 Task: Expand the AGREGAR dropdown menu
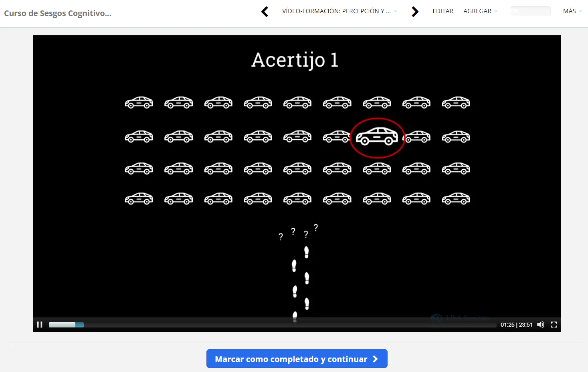point(480,11)
